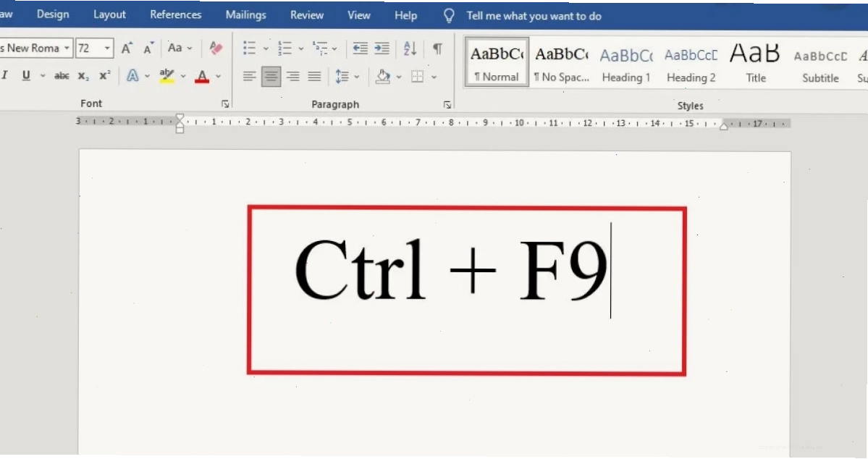Viewport: 868px width, 459px height.
Task: Expand underline style options arrow
Action: (43, 76)
